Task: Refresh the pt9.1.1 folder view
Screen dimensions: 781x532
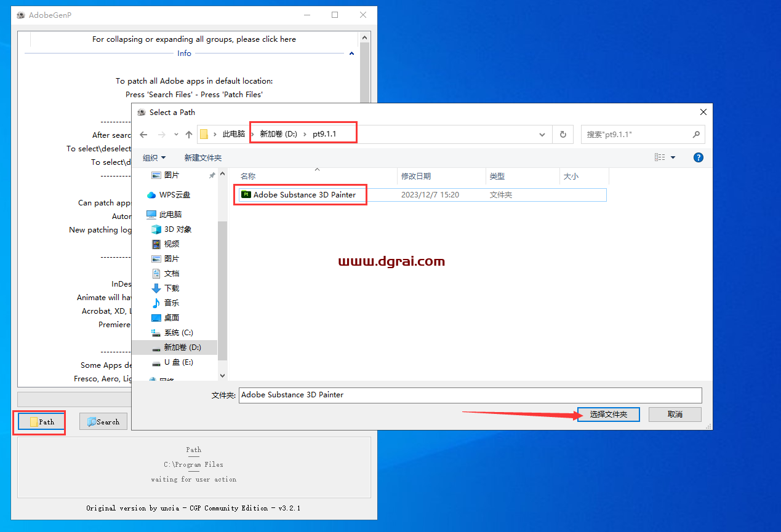Action: pyautogui.click(x=563, y=134)
